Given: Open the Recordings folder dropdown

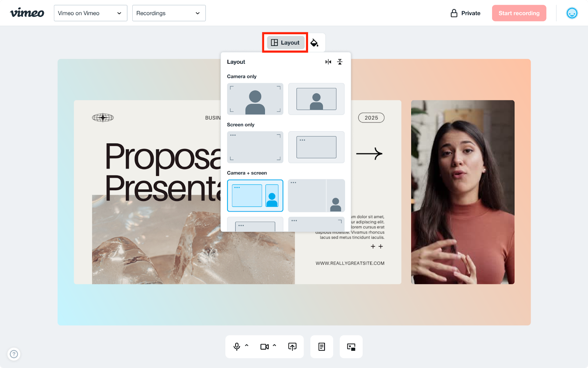Looking at the screenshot, I should (169, 13).
